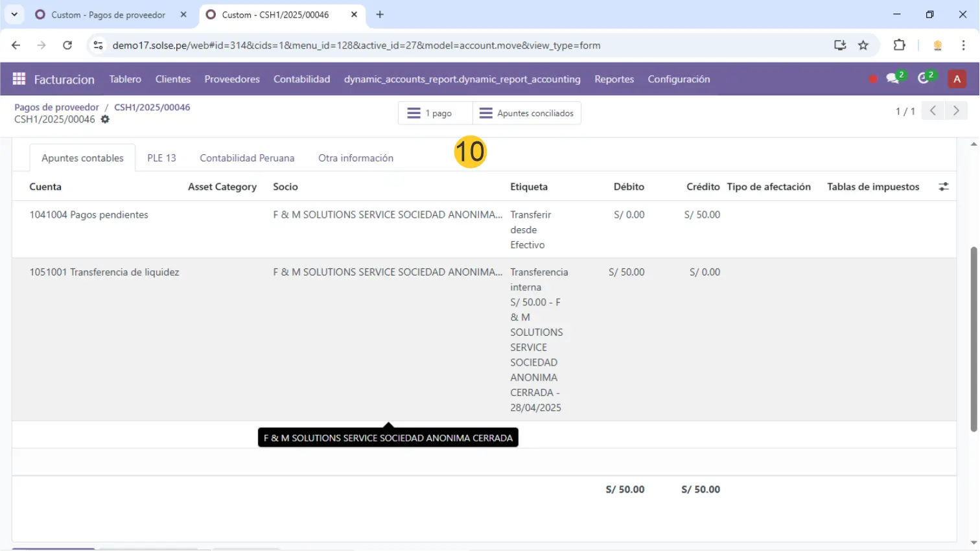980x551 pixels.
Task: Open the Configuración menu
Action: coord(679,79)
